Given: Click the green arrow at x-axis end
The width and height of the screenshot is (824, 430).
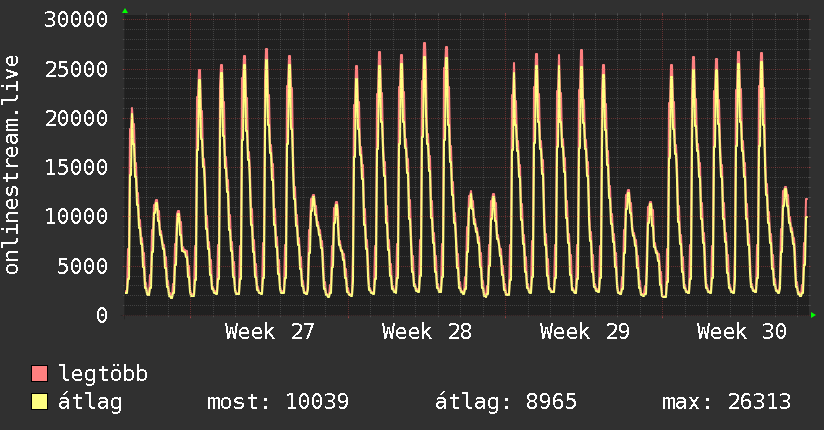Looking at the screenshot, I should [x=813, y=315].
